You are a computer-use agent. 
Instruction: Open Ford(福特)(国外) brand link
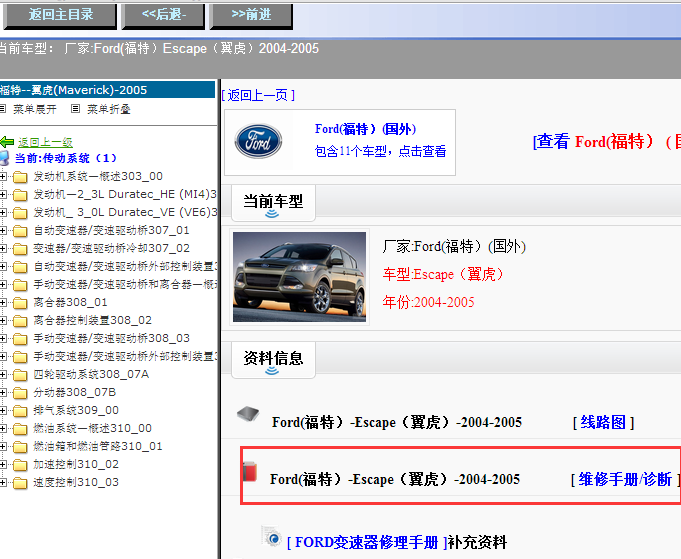tap(365, 129)
